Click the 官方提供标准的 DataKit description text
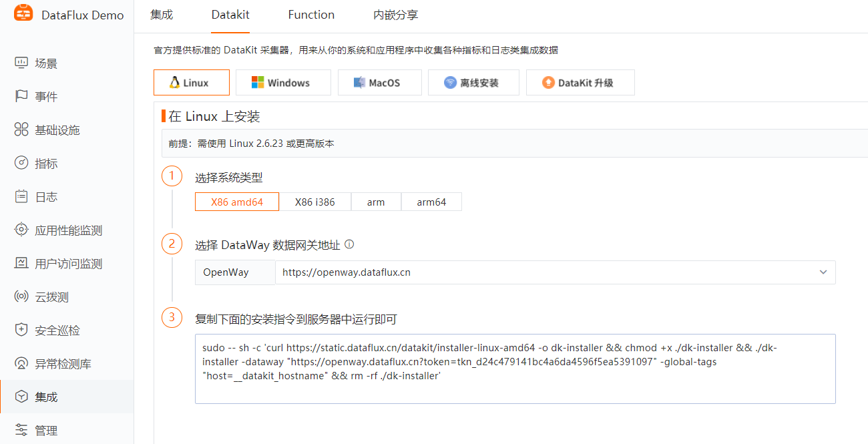868x444 pixels. click(x=356, y=50)
